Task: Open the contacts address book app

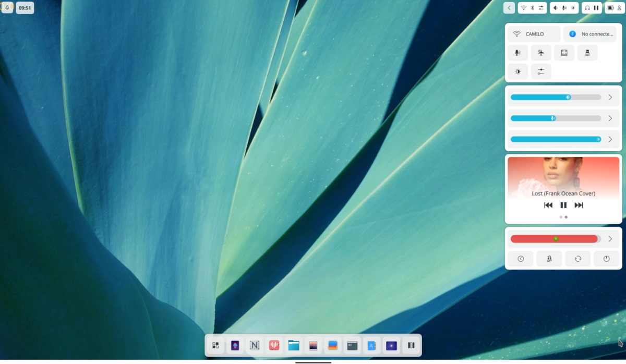Action: (x=371, y=345)
